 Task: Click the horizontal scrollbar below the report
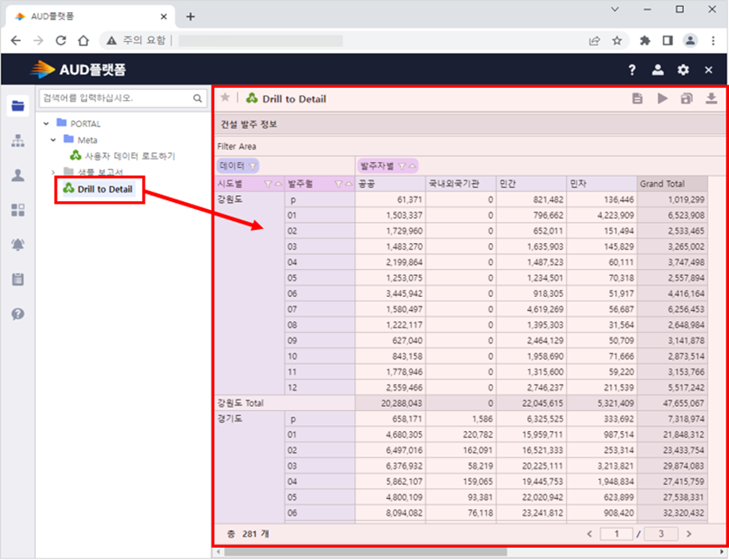pyautogui.click(x=366, y=552)
